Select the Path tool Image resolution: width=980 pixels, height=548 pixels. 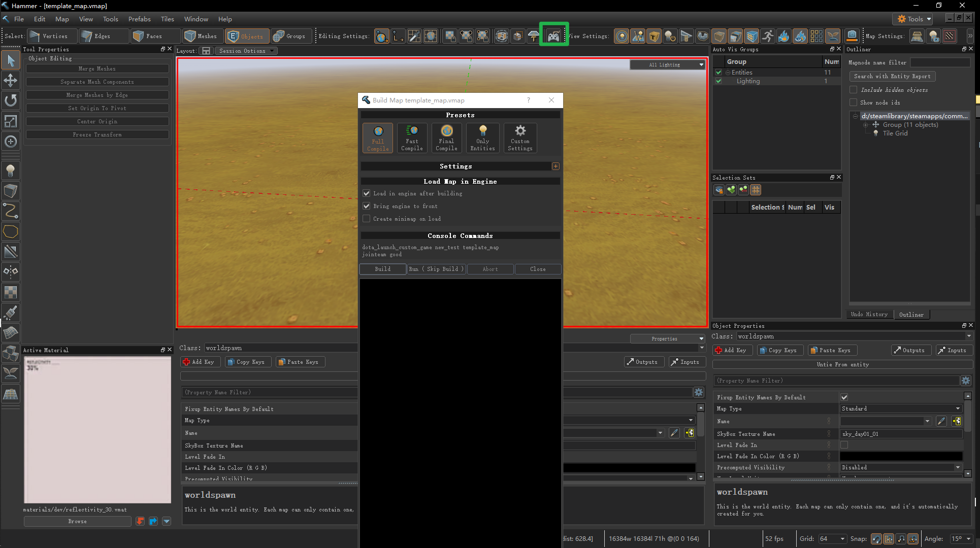point(11,211)
